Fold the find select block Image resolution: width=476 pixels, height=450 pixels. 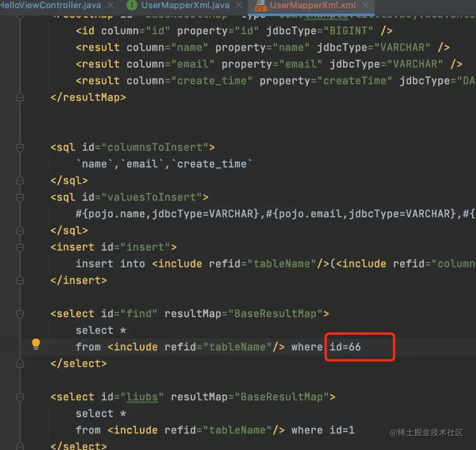tap(20, 314)
